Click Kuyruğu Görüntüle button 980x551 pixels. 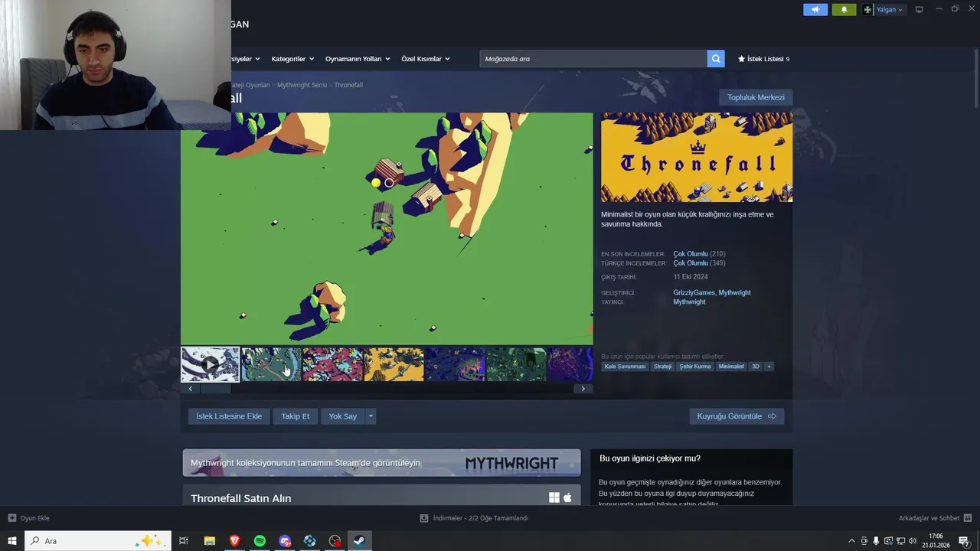[737, 416]
